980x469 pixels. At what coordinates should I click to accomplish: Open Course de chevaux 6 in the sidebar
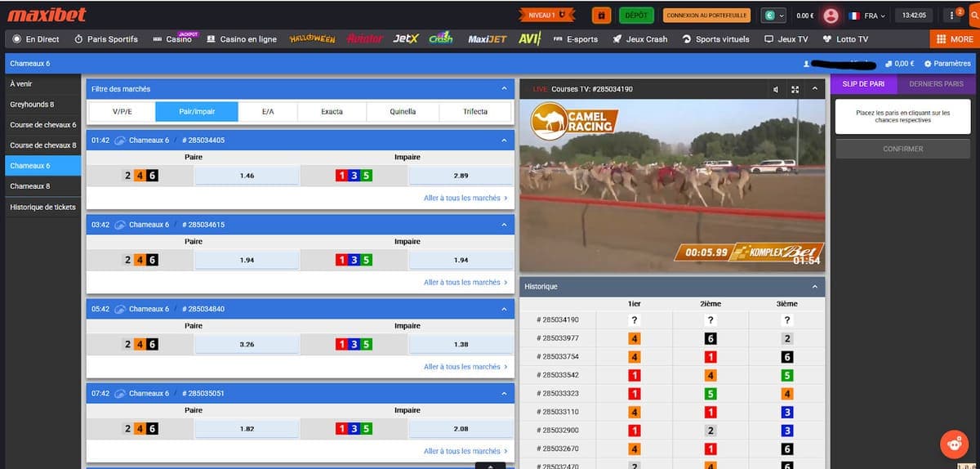point(41,125)
